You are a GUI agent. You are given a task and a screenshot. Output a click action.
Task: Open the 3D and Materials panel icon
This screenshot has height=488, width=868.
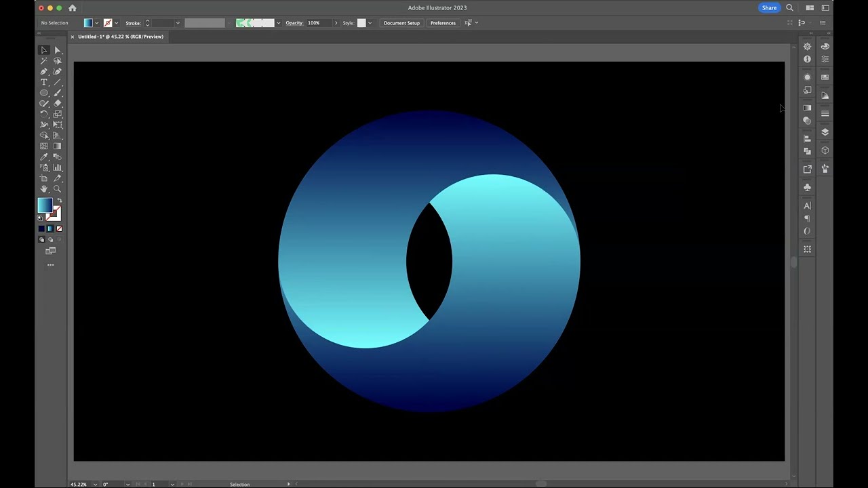click(825, 150)
